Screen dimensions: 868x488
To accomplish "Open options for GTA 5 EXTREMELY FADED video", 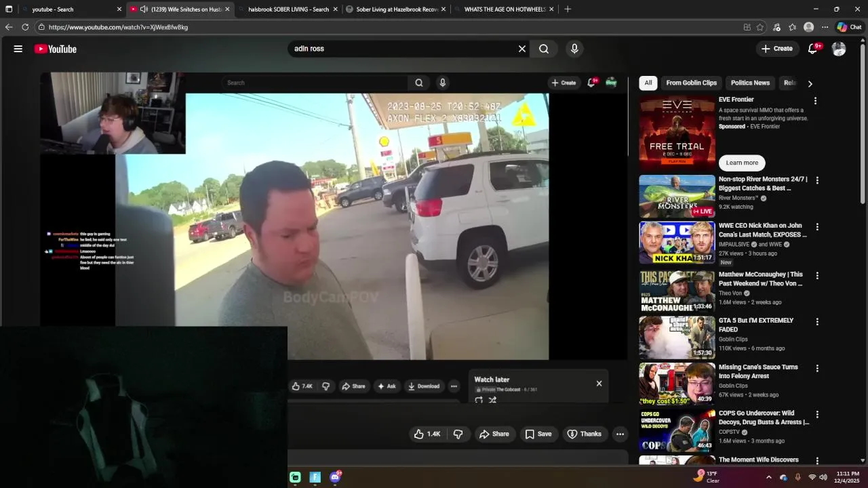I will [x=817, y=322].
